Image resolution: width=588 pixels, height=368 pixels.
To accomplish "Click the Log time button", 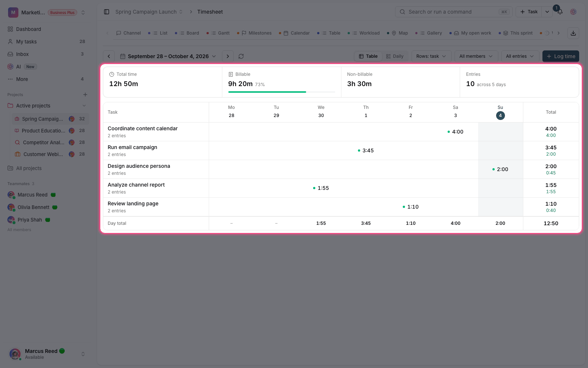I will (561, 56).
